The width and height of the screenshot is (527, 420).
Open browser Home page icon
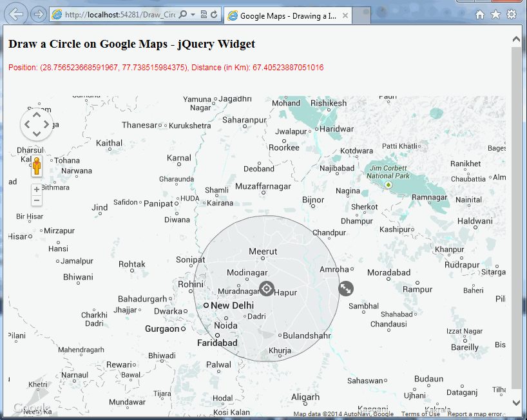tap(479, 14)
